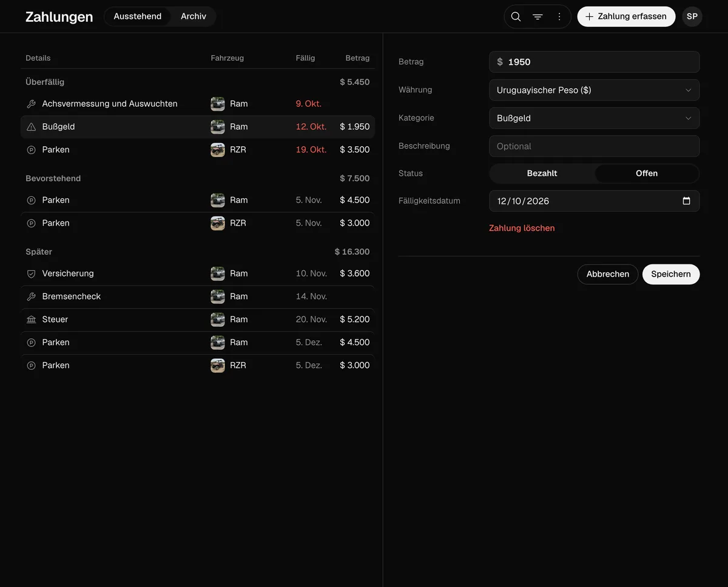728x587 pixels.
Task: Open the three-dot more options menu
Action: pos(559,17)
